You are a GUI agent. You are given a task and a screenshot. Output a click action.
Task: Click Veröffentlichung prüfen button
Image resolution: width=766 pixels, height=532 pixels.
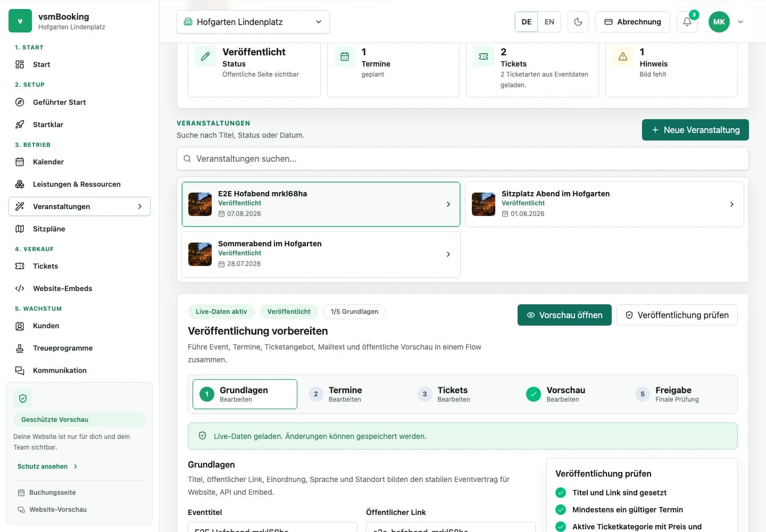click(677, 315)
